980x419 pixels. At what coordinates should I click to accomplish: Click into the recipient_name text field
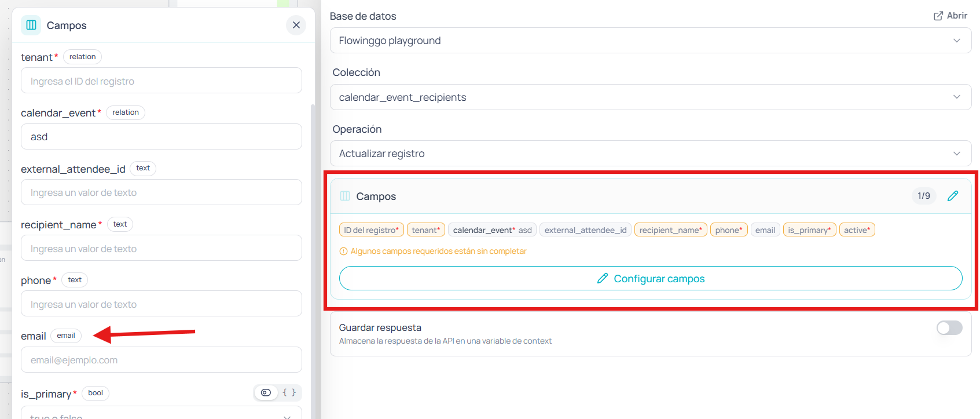tap(162, 248)
